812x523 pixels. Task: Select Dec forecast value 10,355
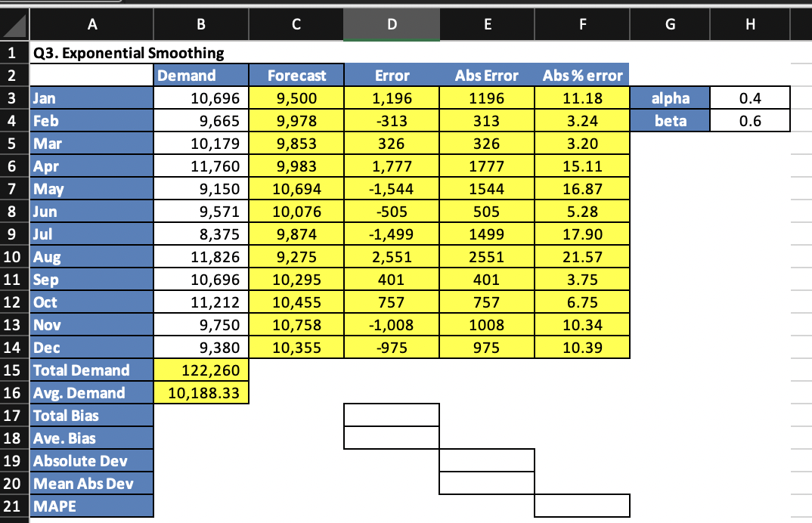click(x=296, y=347)
